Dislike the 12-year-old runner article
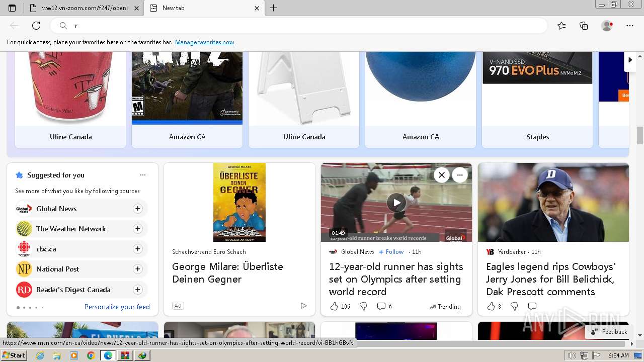 click(x=363, y=306)
